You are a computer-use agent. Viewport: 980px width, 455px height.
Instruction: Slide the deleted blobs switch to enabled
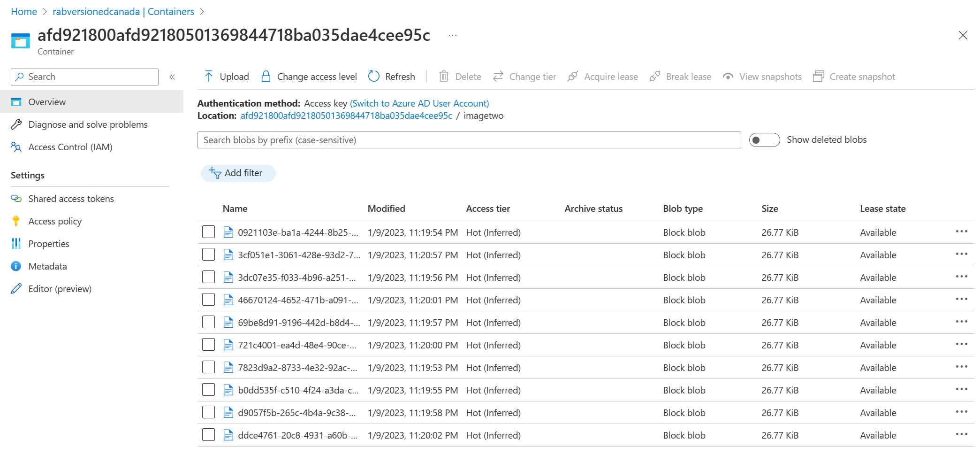[x=764, y=139]
